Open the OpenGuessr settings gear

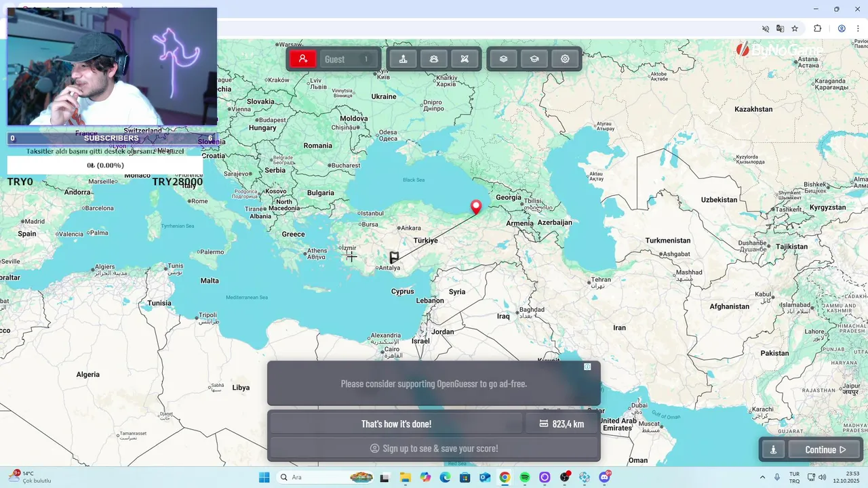pyautogui.click(x=565, y=59)
